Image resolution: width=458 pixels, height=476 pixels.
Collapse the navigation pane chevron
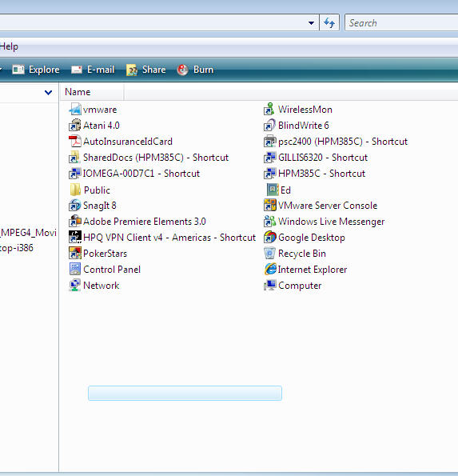(x=48, y=92)
